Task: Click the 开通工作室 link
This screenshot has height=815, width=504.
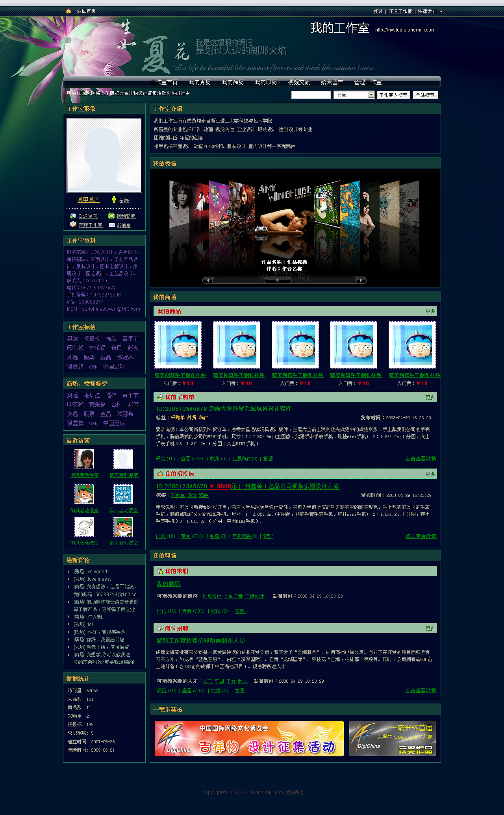Action: point(400,11)
